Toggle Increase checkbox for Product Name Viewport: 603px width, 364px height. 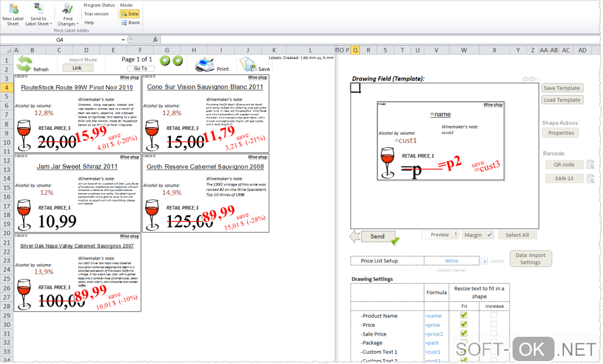pos(494,315)
